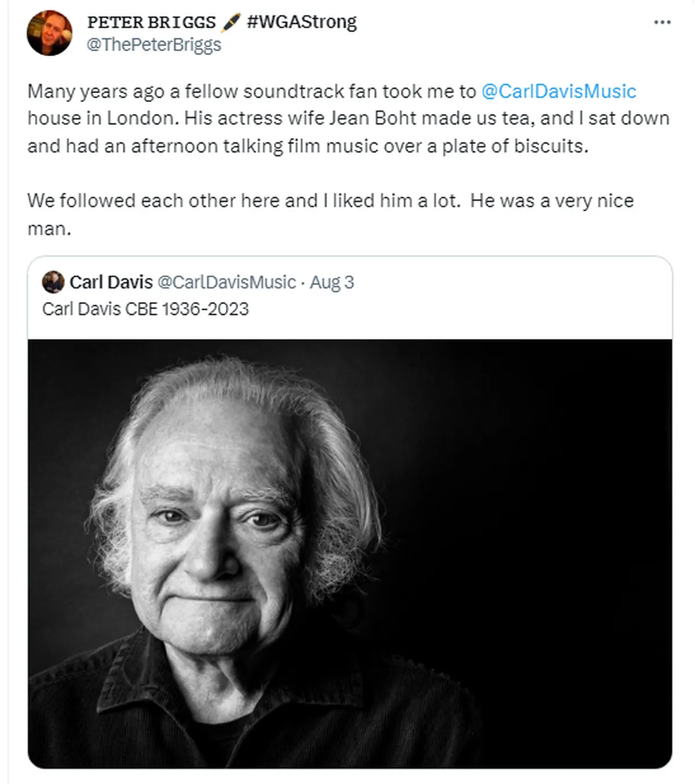This screenshot has width=695, height=784.
Task: Visit the @ThePeterBriggs profile handle
Action: (x=155, y=45)
